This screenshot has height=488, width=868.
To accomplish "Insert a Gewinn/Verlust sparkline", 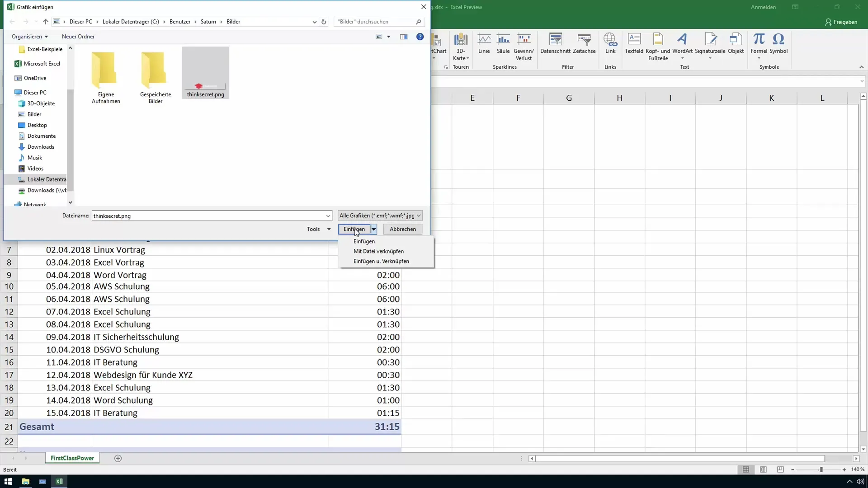I will pos(524,47).
